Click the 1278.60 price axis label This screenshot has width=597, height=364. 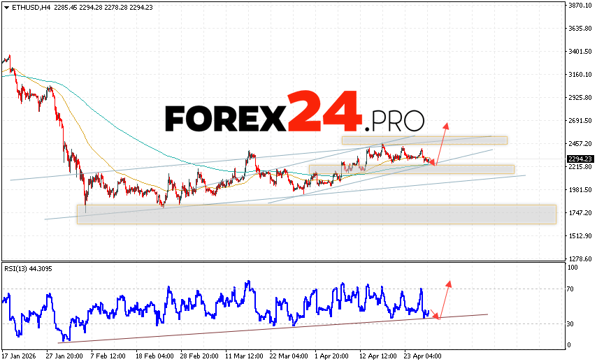(x=580, y=259)
